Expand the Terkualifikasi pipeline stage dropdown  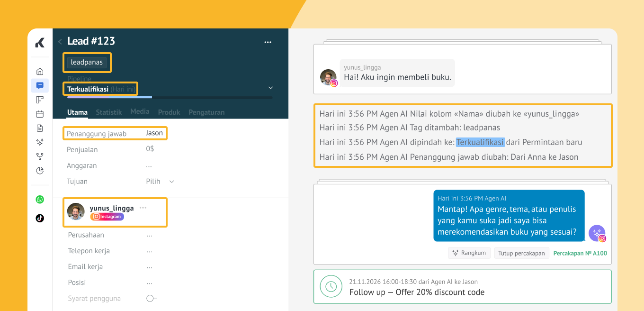click(x=270, y=88)
